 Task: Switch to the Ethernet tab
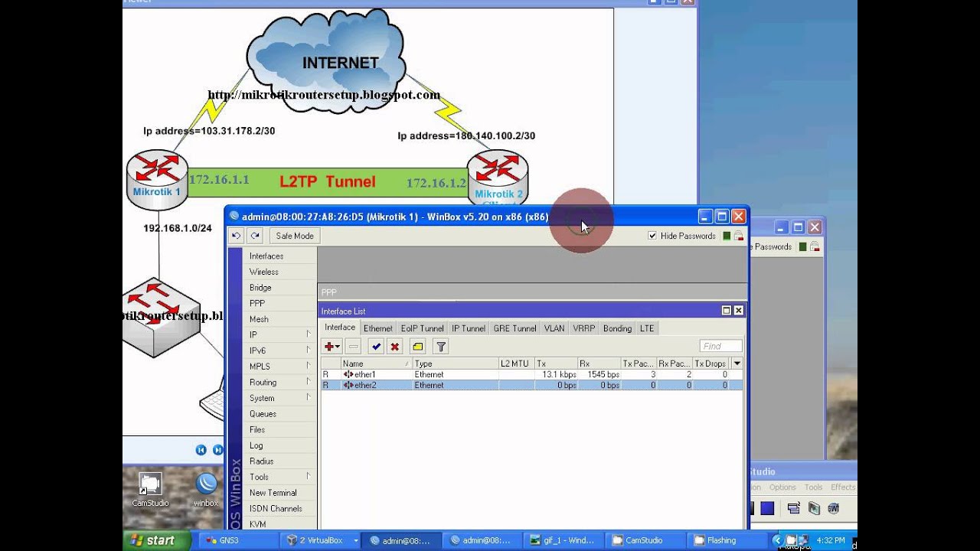point(377,328)
